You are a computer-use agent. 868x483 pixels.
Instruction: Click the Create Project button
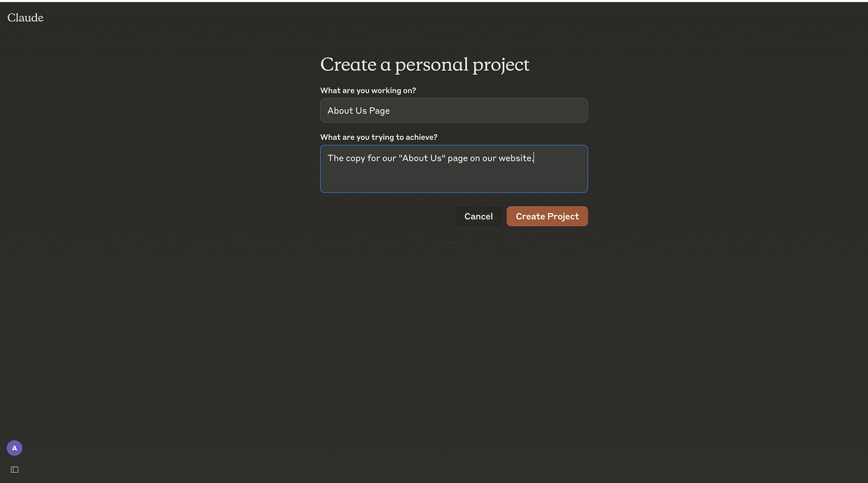click(547, 216)
